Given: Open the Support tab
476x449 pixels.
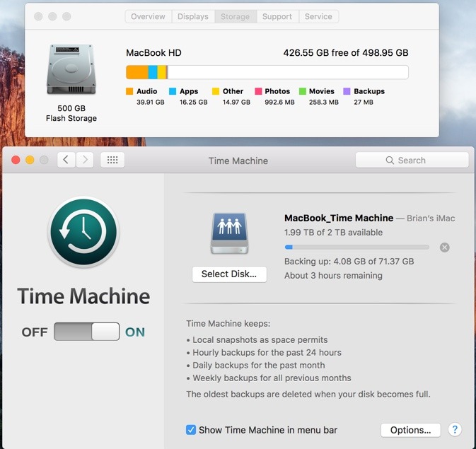Looking at the screenshot, I should pos(277,16).
